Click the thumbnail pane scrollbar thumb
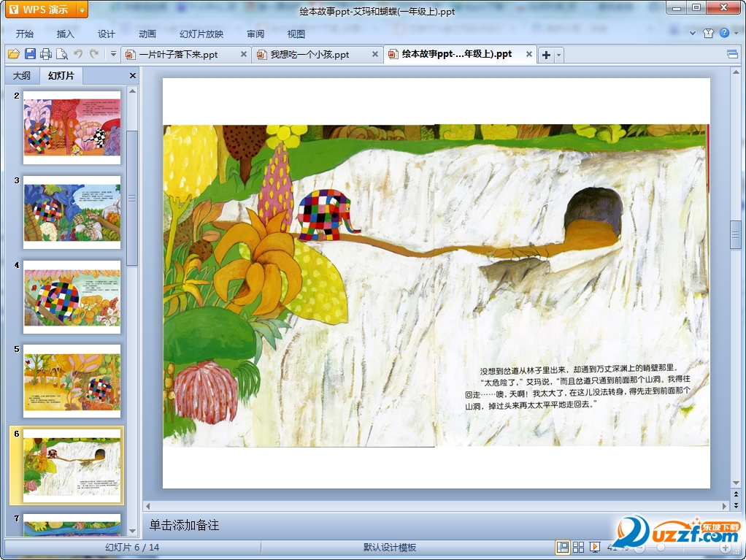The width and height of the screenshot is (746, 560). click(132, 198)
